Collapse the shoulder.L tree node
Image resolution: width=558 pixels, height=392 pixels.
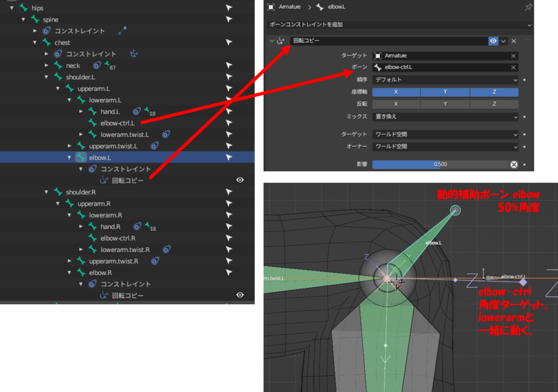(x=46, y=77)
